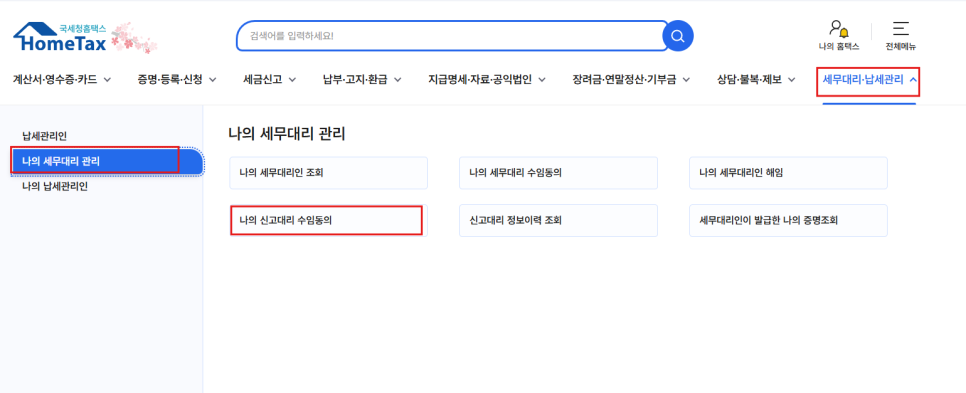966x393 pixels.
Task: Expand 장려금·연말정산·기부금 menu chevron
Action: pyautogui.click(x=686, y=79)
